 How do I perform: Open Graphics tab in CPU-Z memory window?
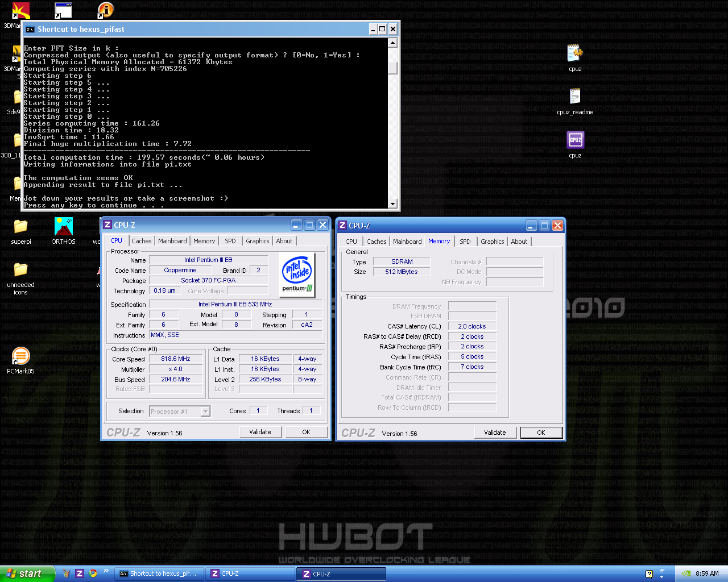coord(493,242)
